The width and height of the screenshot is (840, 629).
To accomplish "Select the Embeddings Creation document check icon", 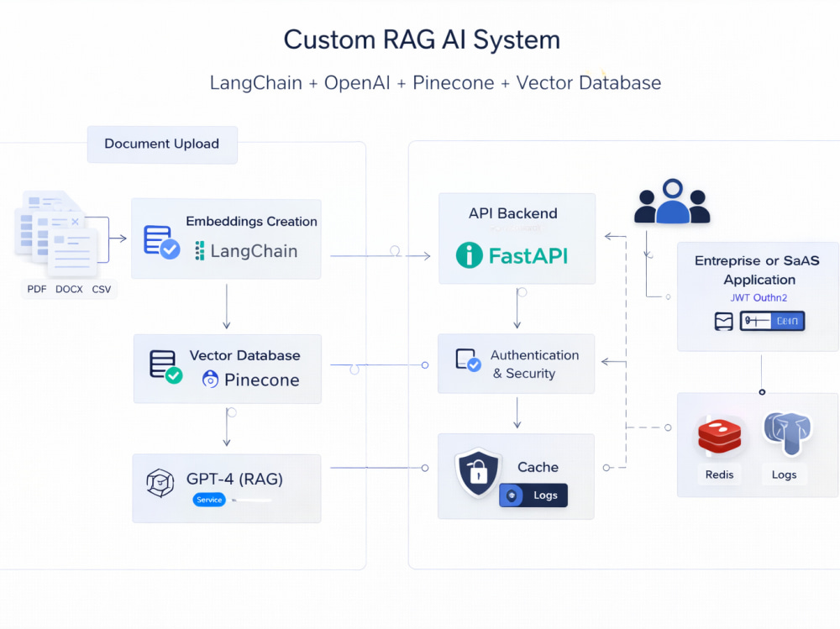I will 162,242.
